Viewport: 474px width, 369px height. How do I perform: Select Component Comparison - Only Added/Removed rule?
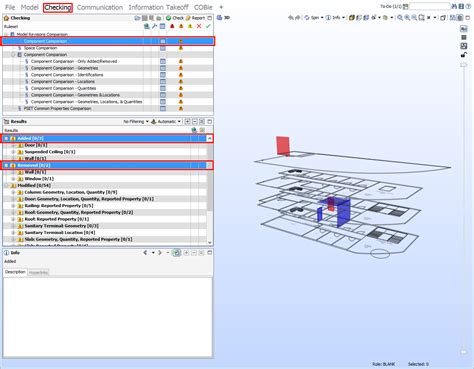(74, 61)
